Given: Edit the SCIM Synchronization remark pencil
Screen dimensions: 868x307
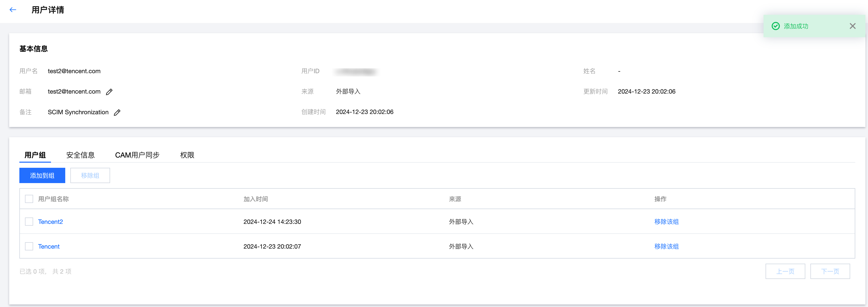Looking at the screenshot, I should pos(117,112).
